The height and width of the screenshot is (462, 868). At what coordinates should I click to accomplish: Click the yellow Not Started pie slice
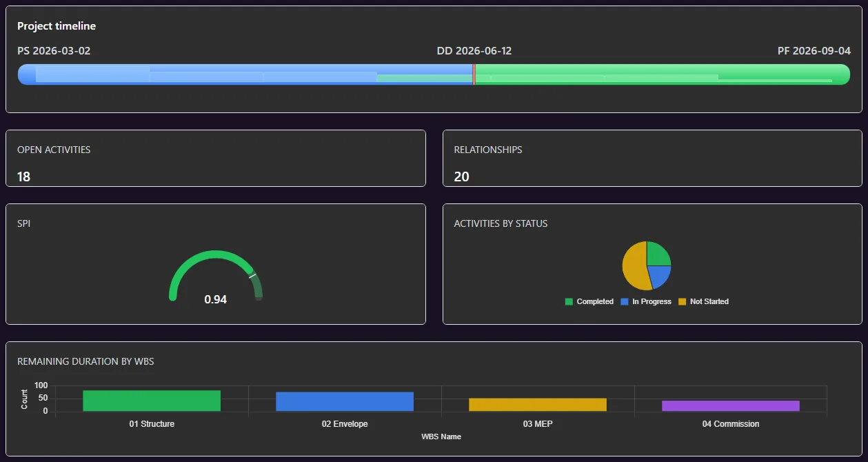click(x=633, y=266)
